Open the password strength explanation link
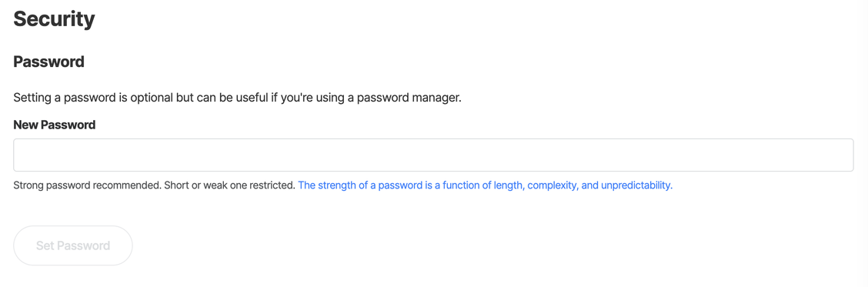Screen dimensions: 868x287 (x=485, y=185)
